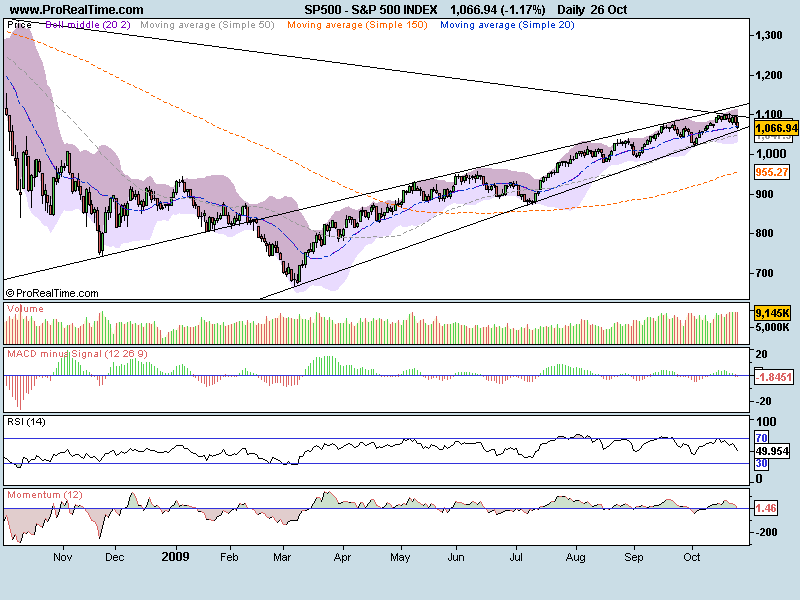
Task: Click the 1,000 price axis label
Action: pos(769,154)
